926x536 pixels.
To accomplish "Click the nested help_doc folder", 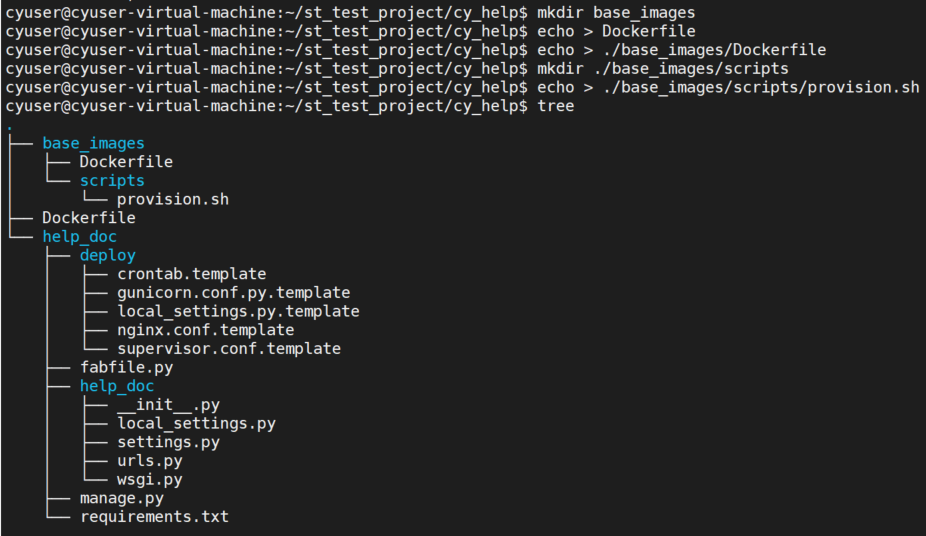I will pyautogui.click(x=117, y=386).
